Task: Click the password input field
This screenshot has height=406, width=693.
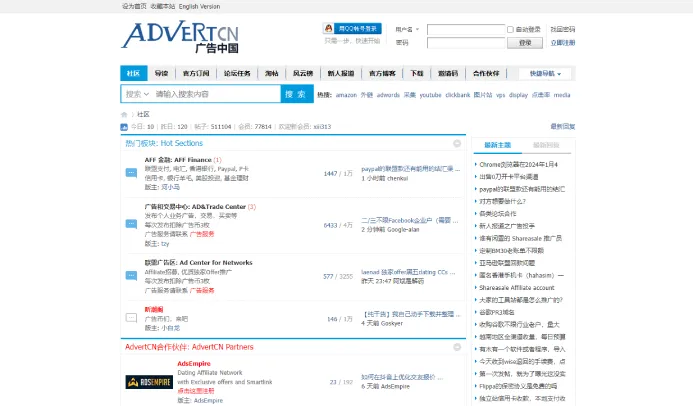Action: click(466, 43)
